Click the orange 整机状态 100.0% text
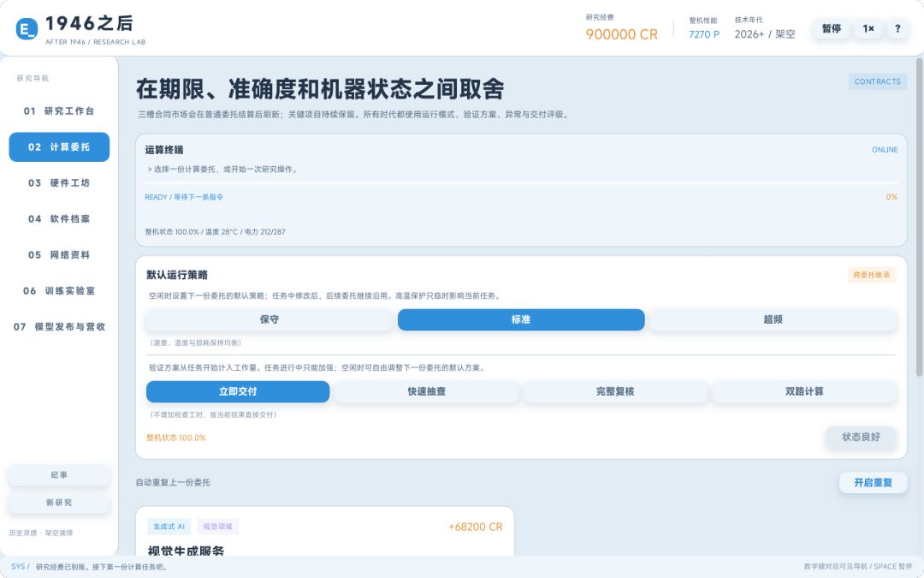The image size is (924, 578). (x=176, y=438)
